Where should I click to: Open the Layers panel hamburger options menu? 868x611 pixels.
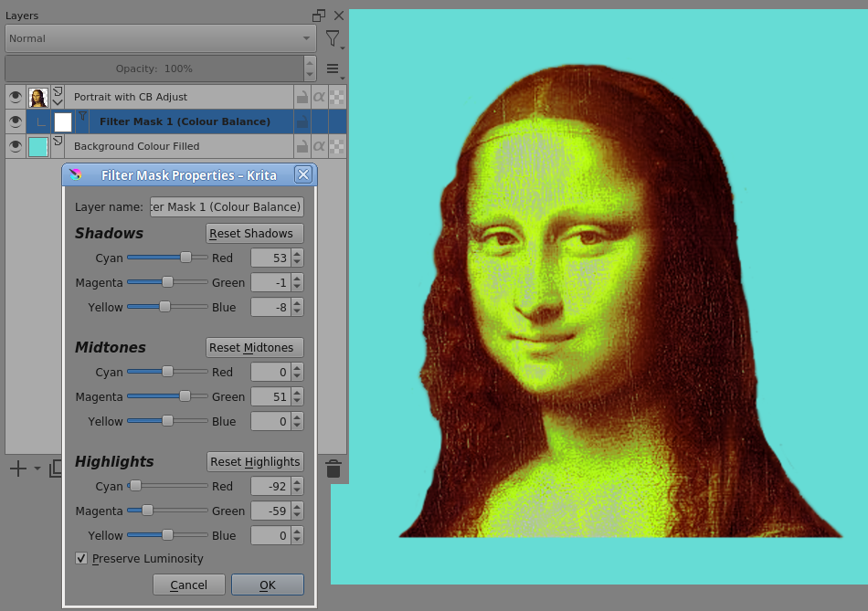pos(333,68)
